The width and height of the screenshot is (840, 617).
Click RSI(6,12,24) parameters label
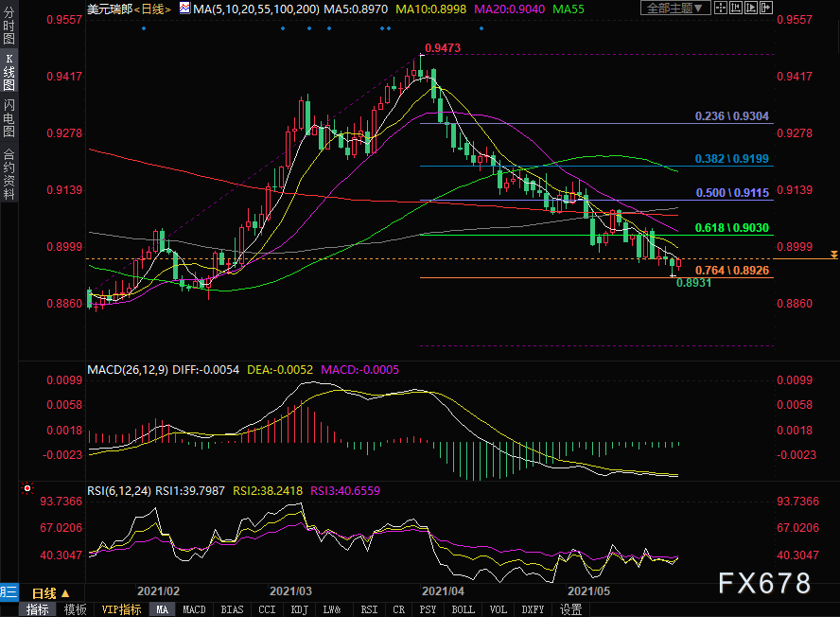[119, 491]
